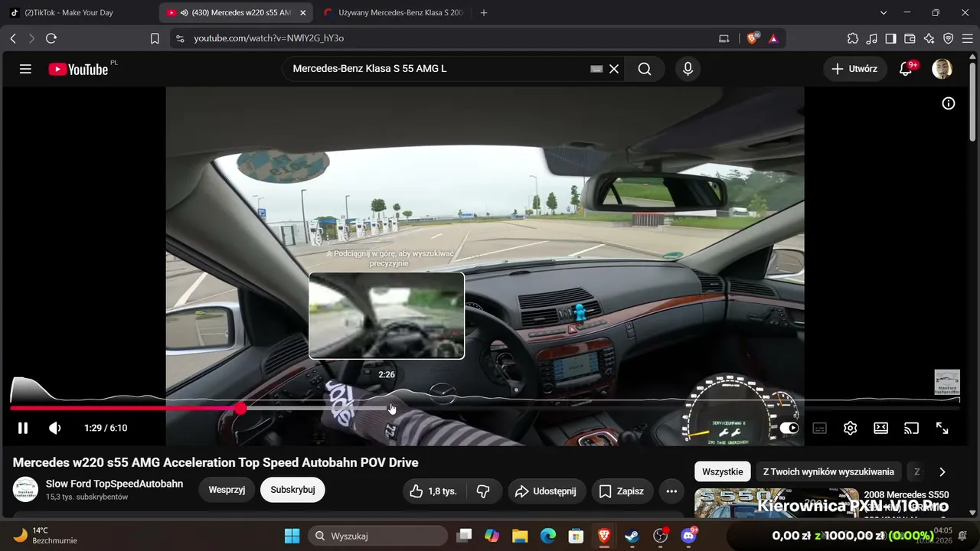Open Slow Ford TopSpeedAutobahn channel name link
This screenshot has height=551, width=980.
[114, 484]
